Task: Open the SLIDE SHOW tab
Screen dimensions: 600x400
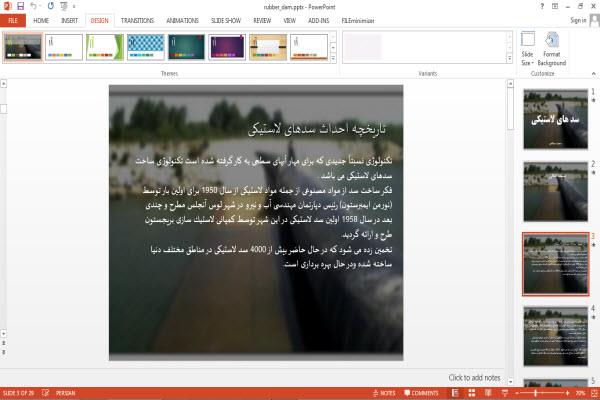Action: point(226,21)
